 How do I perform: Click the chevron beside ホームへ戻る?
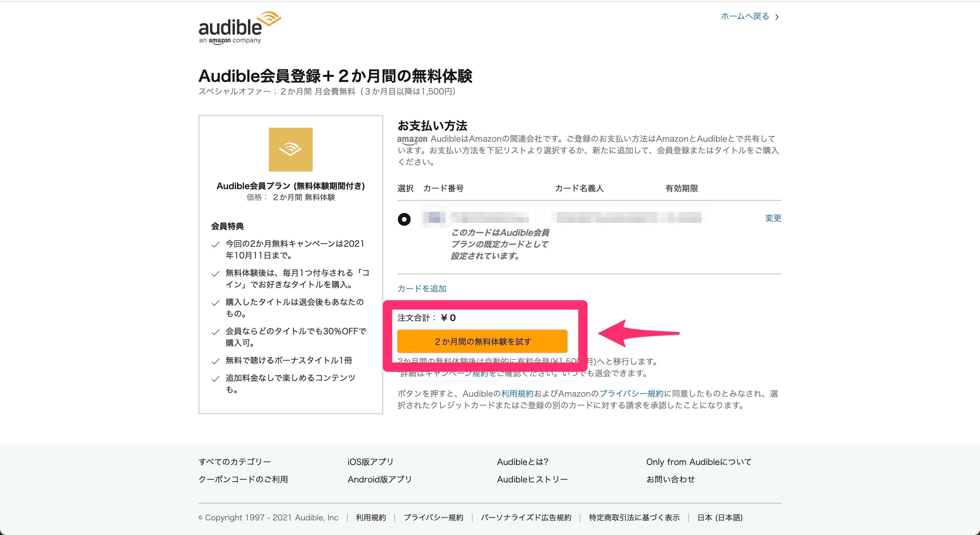coord(777,17)
